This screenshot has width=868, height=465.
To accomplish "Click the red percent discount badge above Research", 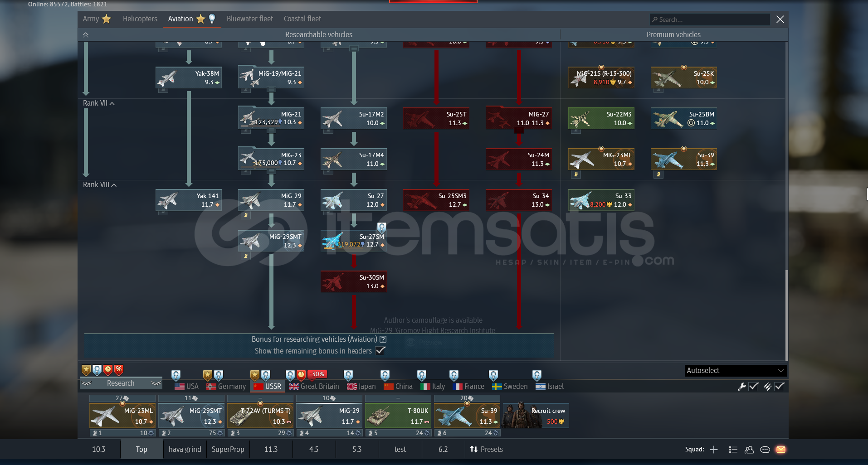I will (x=119, y=370).
